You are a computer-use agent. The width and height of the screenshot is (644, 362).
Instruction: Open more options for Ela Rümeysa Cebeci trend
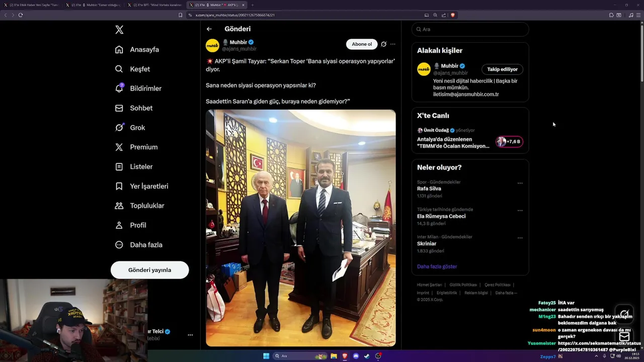tap(520, 211)
